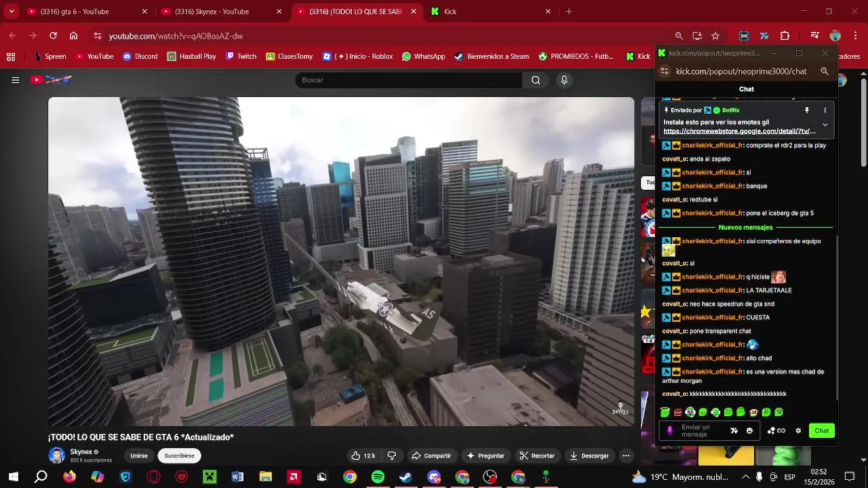
Task: Click the chromewebstore link in pinned message
Action: click(x=739, y=131)
